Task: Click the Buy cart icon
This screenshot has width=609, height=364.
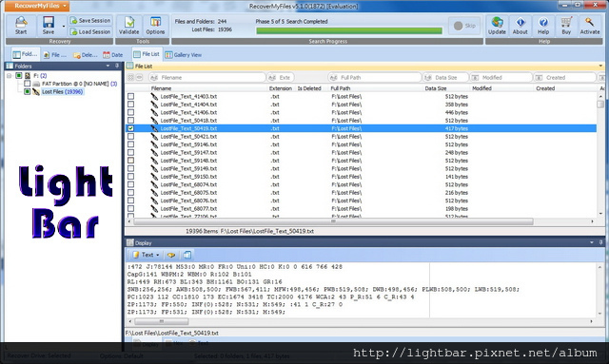Action: 566,26
